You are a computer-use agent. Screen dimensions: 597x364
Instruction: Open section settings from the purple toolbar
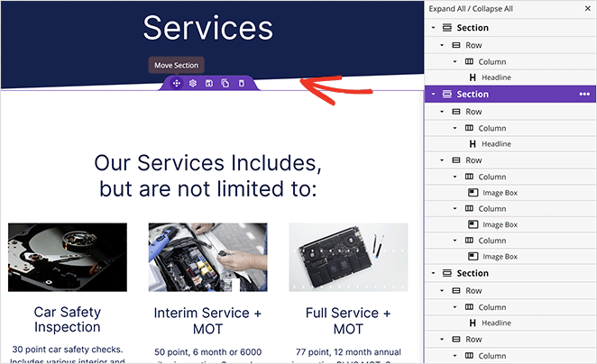[x=192, y=83]
